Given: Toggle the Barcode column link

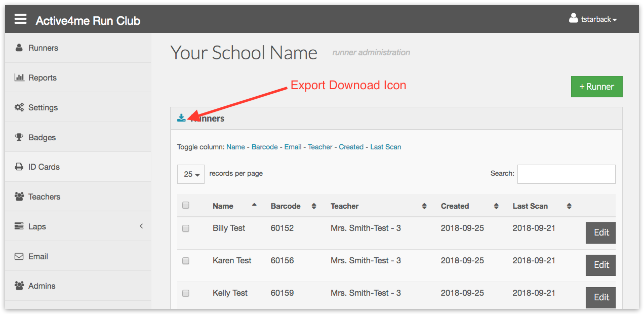Looking at the screenshot, I should [265, 147].
